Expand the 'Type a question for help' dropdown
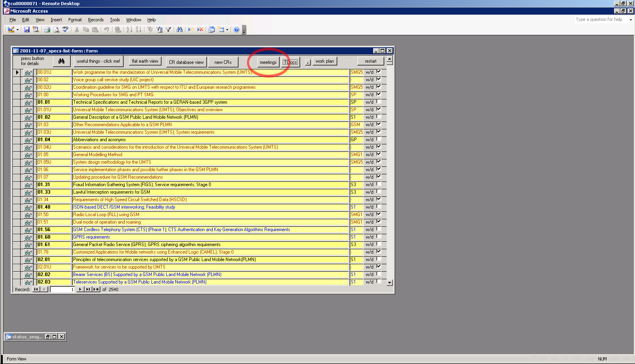Image resolution: width=635 pixels, height=364 pixels. click(x=631, y=20)
